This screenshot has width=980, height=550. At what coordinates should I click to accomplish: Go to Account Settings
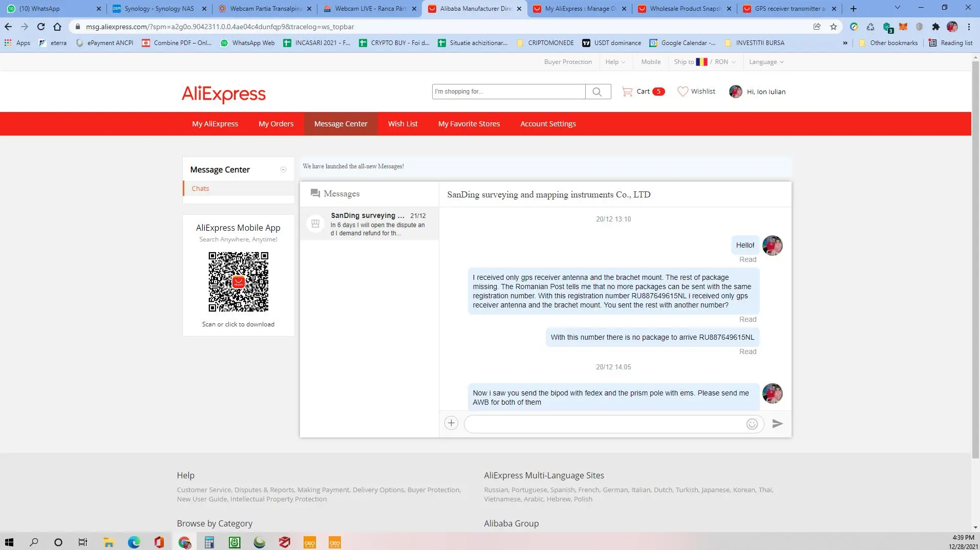548,124
